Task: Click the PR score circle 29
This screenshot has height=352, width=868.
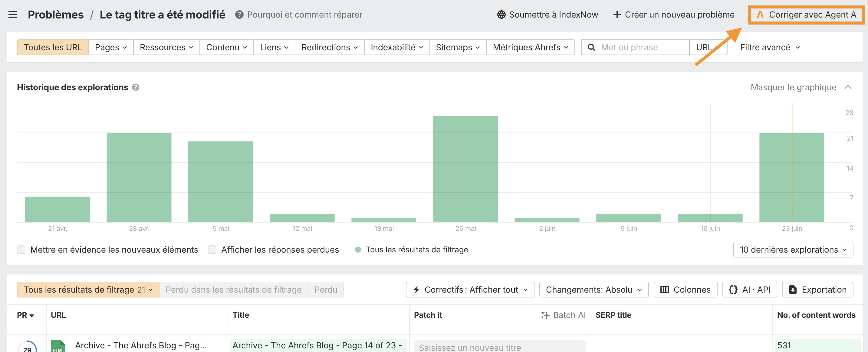Action: (27, 347)
